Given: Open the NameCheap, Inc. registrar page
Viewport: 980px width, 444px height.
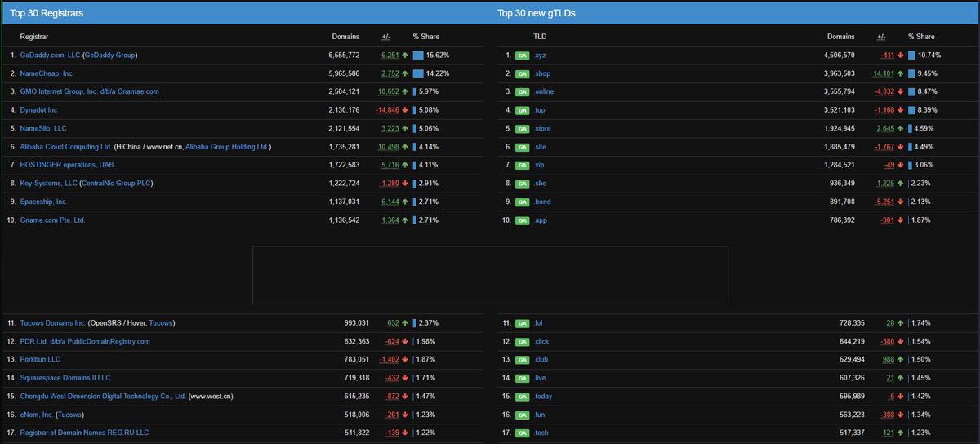Looking at the screenshot, I should click(47, 73).
